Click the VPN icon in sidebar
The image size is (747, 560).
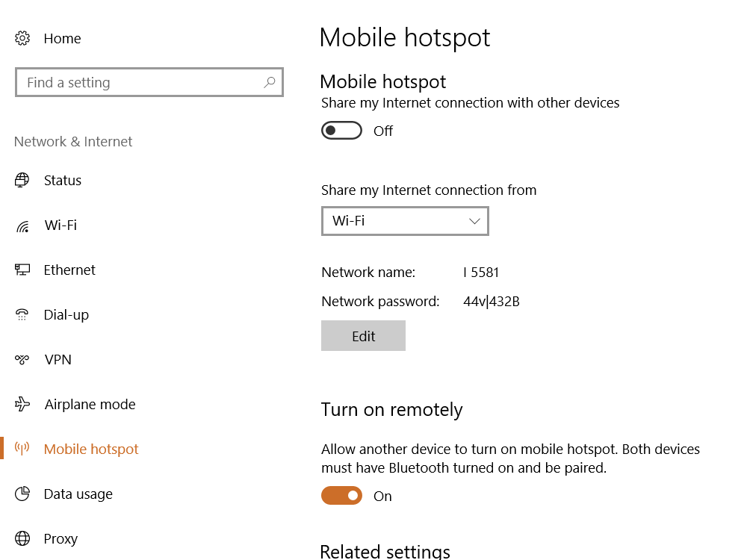(22, 359)
